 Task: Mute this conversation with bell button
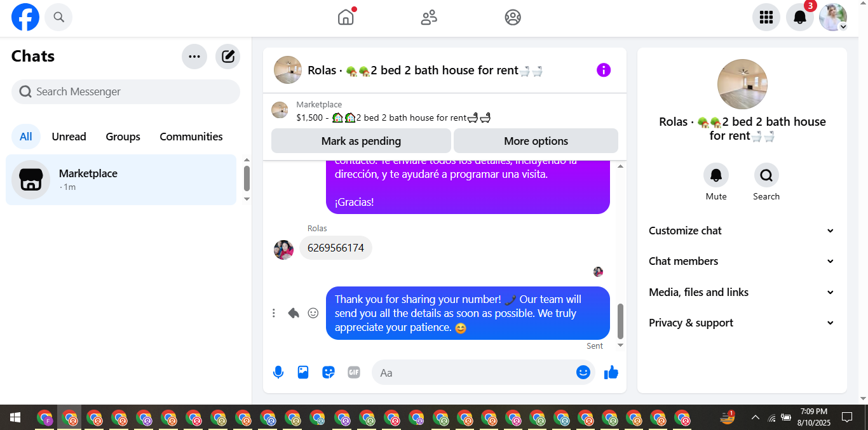tap(716, 175)
